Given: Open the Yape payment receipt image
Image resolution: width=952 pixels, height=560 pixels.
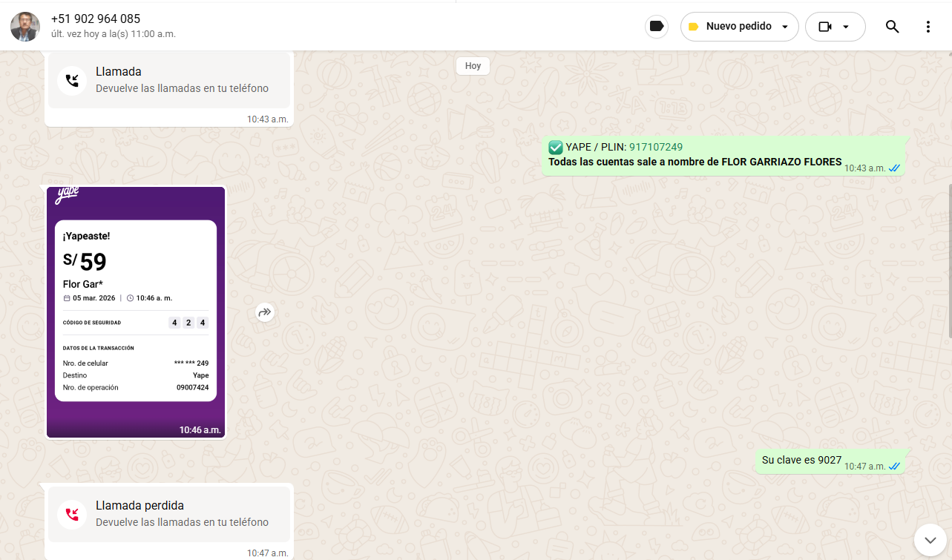Looking at the screenshot, I should pos(136,312).
